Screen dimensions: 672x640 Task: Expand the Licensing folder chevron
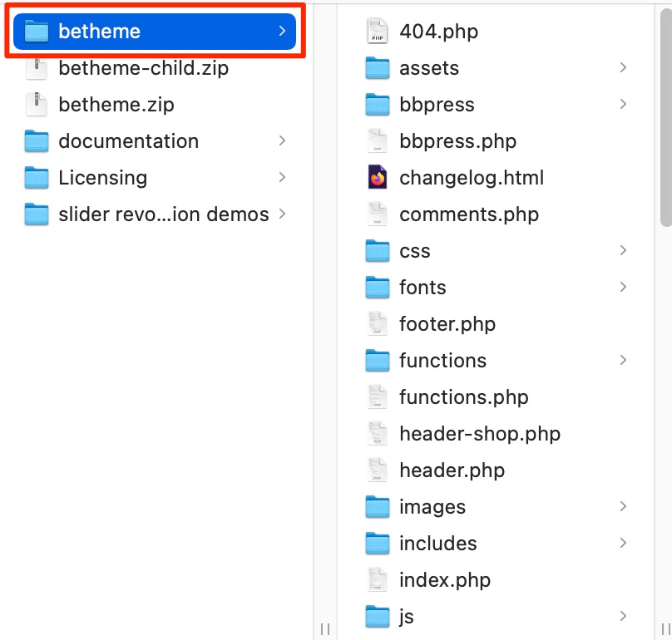coord(281,177)
